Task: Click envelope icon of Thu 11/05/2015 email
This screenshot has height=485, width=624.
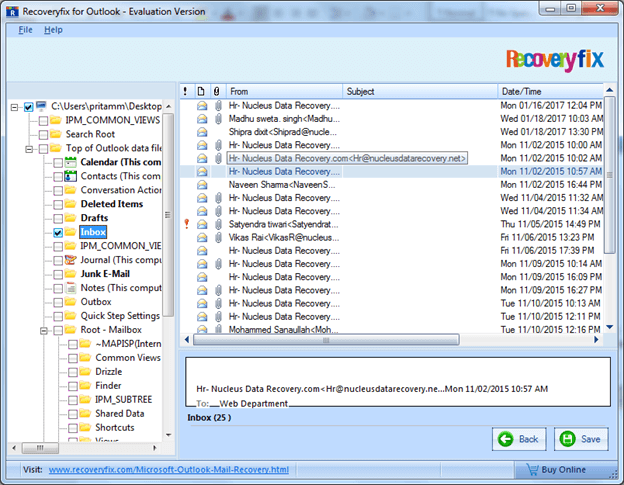Action: [x=202, y=224]
